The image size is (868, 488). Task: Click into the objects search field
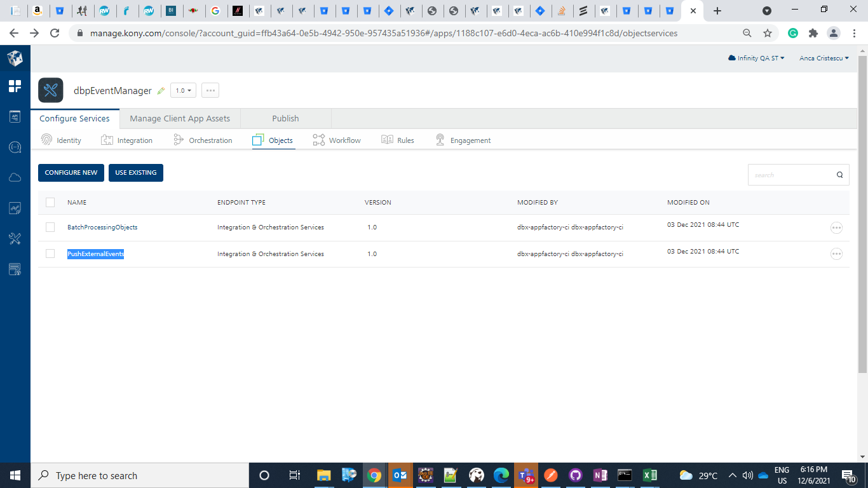tap(789, 175)
